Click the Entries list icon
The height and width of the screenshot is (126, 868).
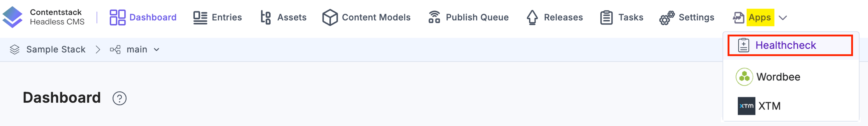[x=200, y=18]
